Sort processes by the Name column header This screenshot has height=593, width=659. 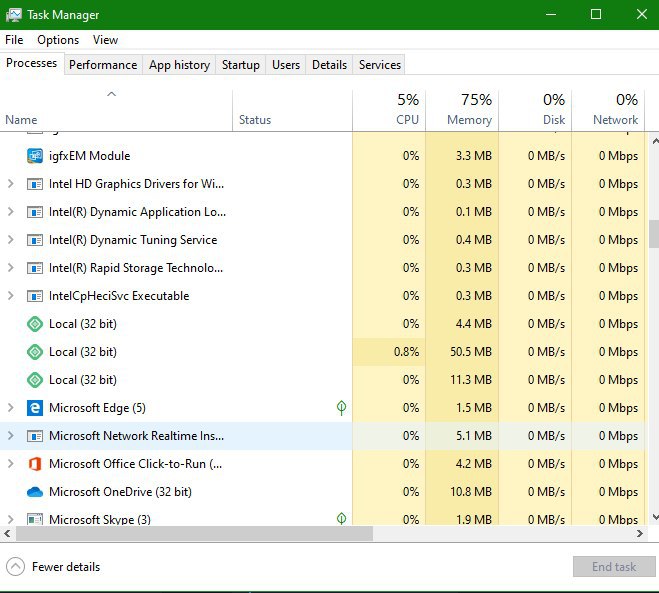click(x=116, y=110)
